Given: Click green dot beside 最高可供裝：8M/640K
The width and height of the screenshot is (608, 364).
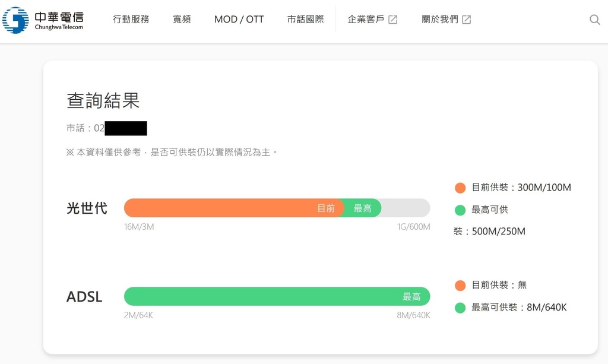Looking at the screenshot, I should click(460, 308).
